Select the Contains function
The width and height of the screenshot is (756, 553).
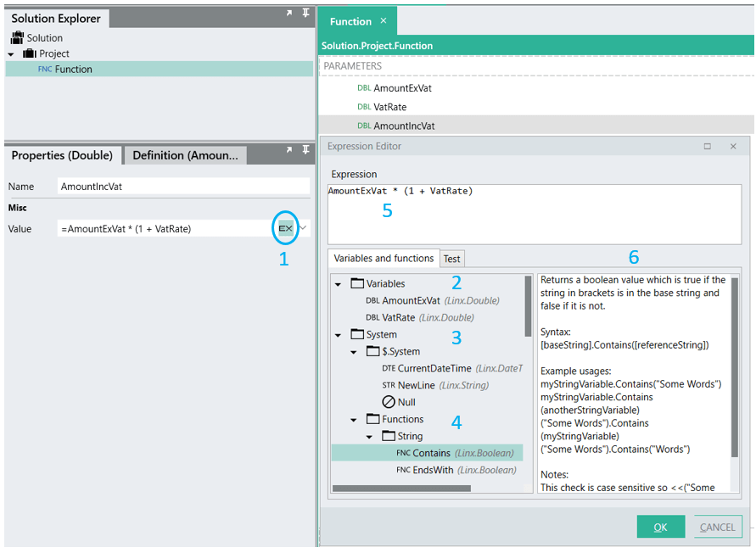(427, 453)
